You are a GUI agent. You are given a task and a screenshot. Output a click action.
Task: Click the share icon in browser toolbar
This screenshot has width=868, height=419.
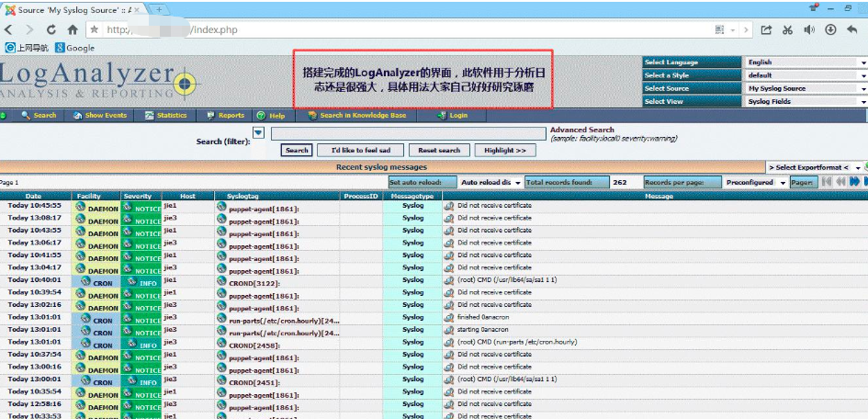pos(766,30)
